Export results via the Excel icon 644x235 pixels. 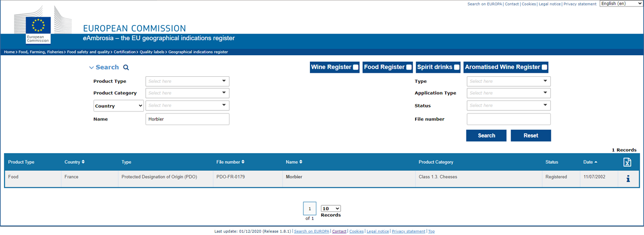627,162
